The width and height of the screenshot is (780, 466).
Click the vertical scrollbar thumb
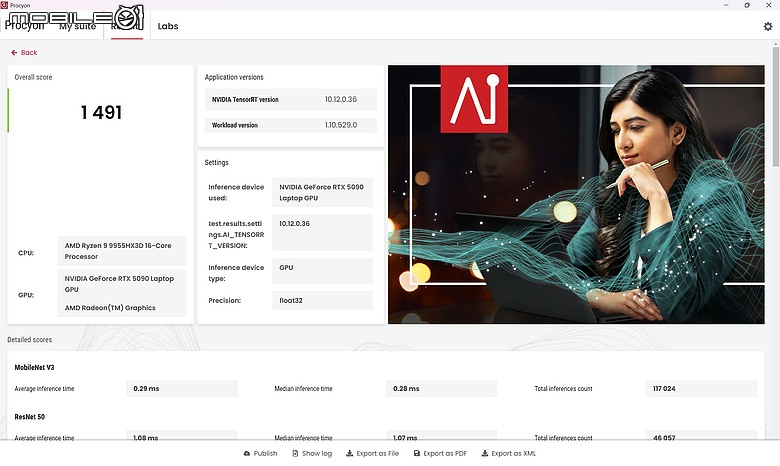pos(776,107)
